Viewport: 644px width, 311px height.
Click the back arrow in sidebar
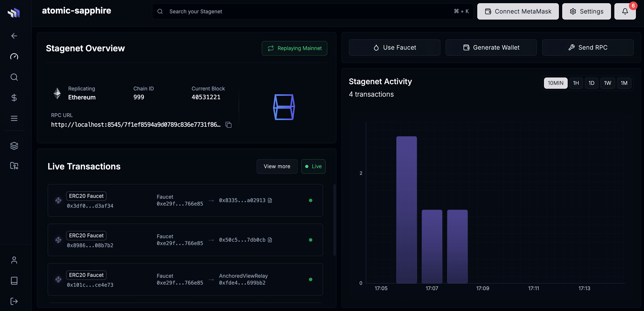[x=14, y=36]
